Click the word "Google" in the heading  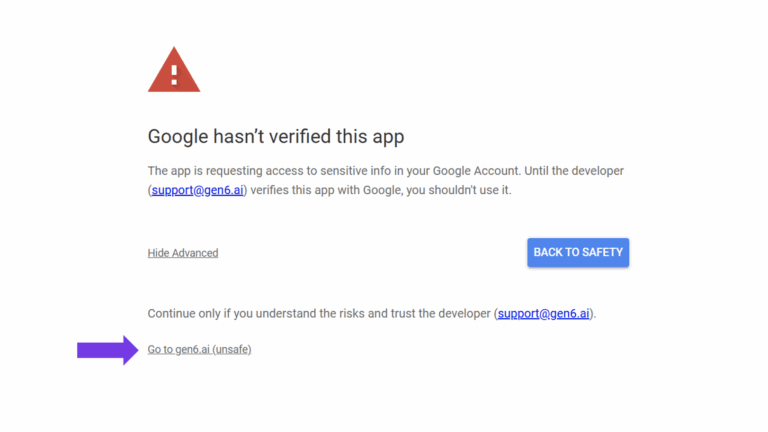pos(181,136)
